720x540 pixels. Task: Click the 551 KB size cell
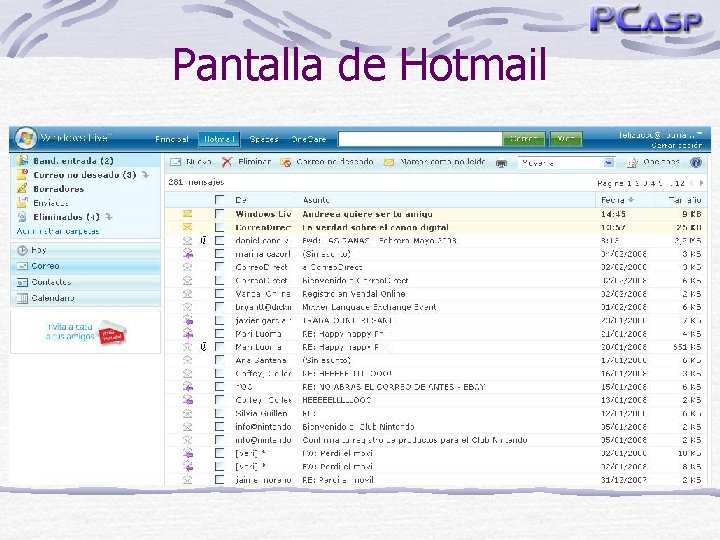(x=687, y=347)
